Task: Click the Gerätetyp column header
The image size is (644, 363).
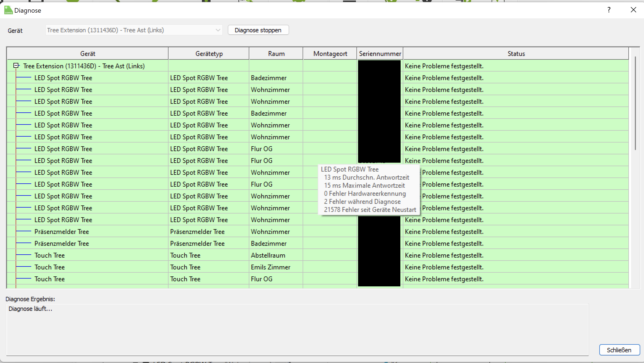Action: coord(209,54)
